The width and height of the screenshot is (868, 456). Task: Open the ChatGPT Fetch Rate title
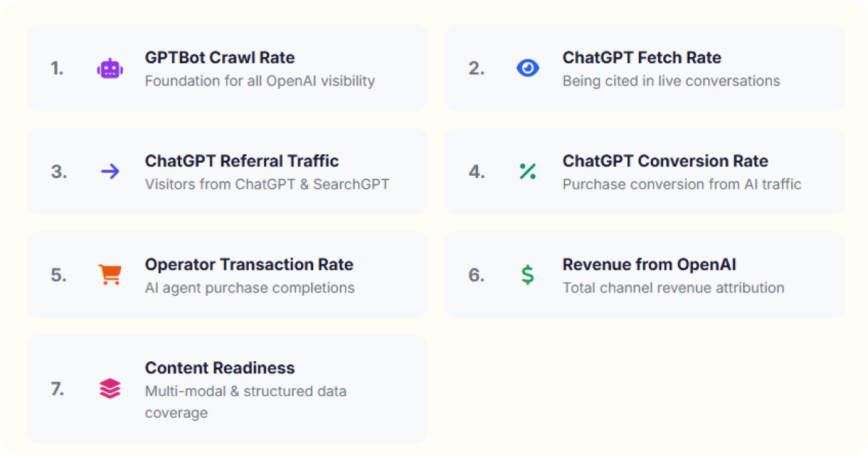coord(642,58)
